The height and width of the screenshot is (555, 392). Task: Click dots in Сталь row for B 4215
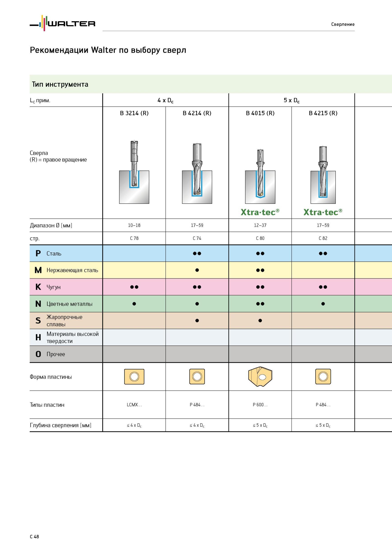(x=323, y=254)
